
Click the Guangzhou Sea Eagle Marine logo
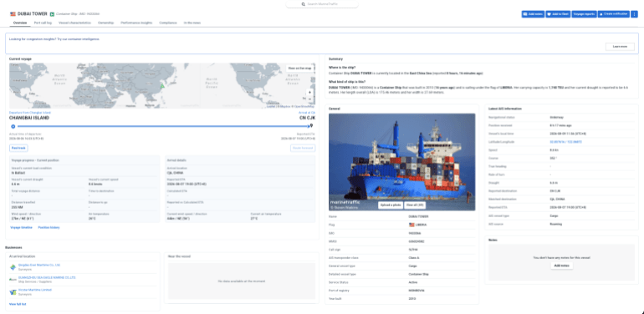[13, 280]
